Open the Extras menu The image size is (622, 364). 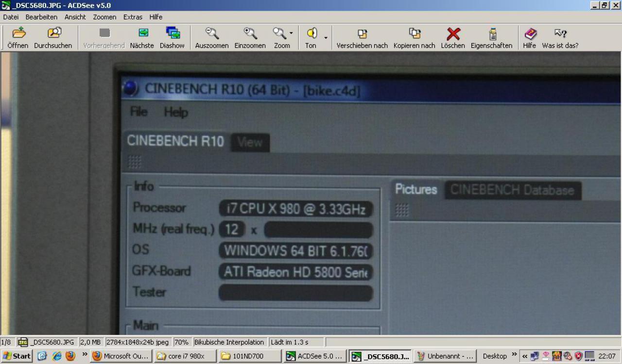tap(133, 17)
